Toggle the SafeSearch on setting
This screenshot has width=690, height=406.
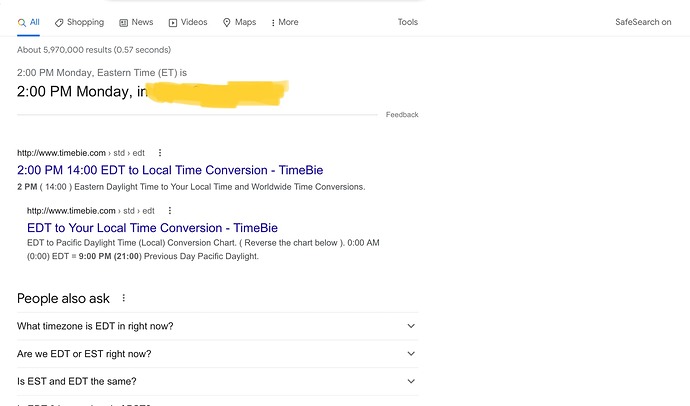click(x=643, y=22)
